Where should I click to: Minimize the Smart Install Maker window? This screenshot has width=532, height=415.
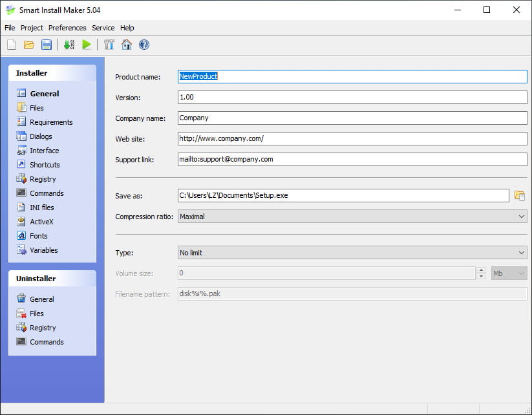coord(458,10)
